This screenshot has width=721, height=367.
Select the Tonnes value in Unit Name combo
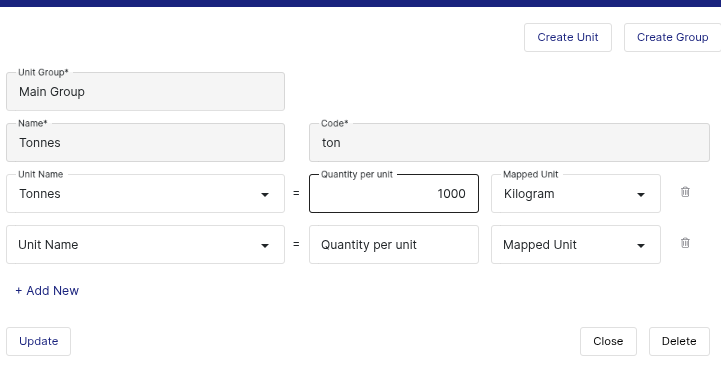point(40,194)
